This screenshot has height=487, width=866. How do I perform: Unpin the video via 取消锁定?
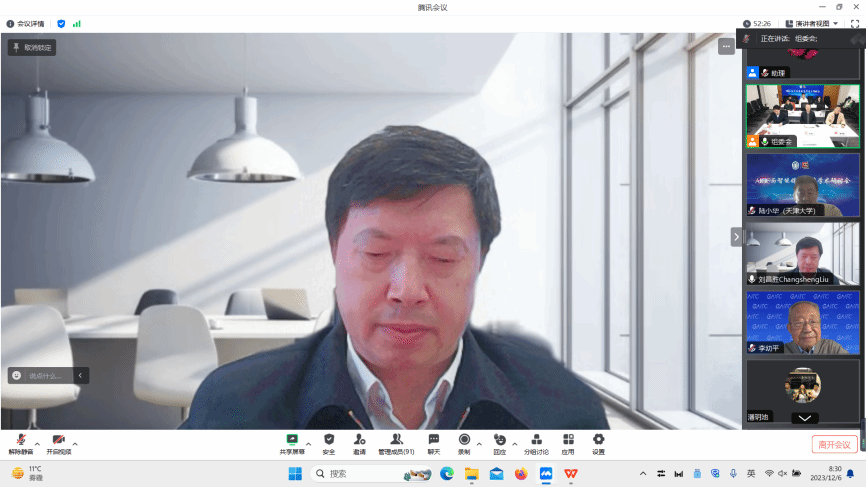32,47
